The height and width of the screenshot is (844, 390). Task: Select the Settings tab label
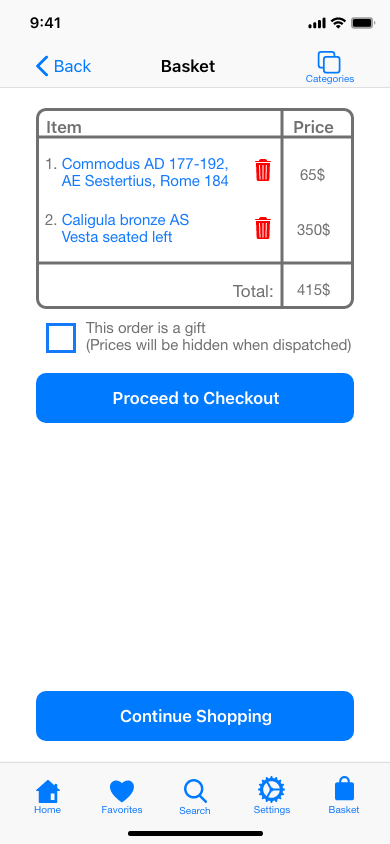(x=272, y=810)
